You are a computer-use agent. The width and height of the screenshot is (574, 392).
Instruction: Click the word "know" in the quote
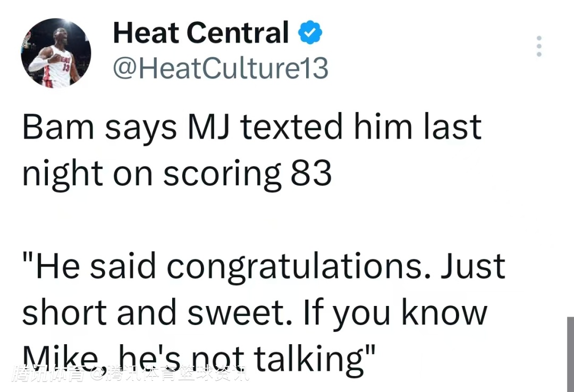(x=444, y=313)
